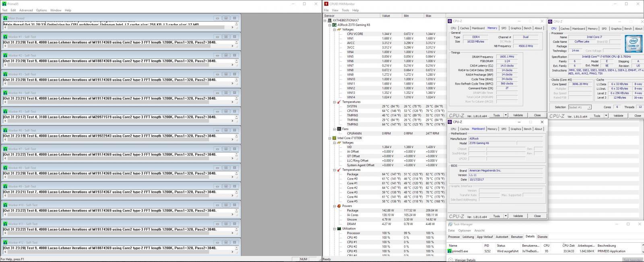Open the Window menu in Prime95

[56, 10]
